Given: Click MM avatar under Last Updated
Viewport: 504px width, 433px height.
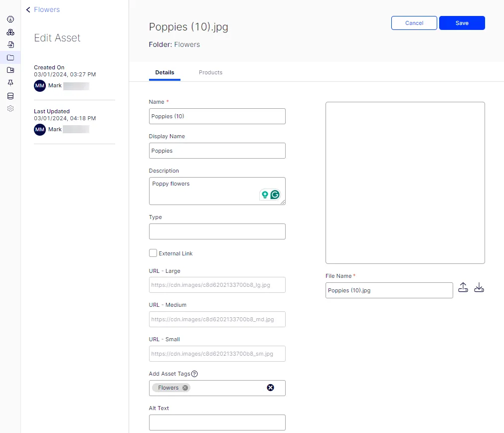Looking at the screenshot, I should pyautogui.click(x=40, y=130).
